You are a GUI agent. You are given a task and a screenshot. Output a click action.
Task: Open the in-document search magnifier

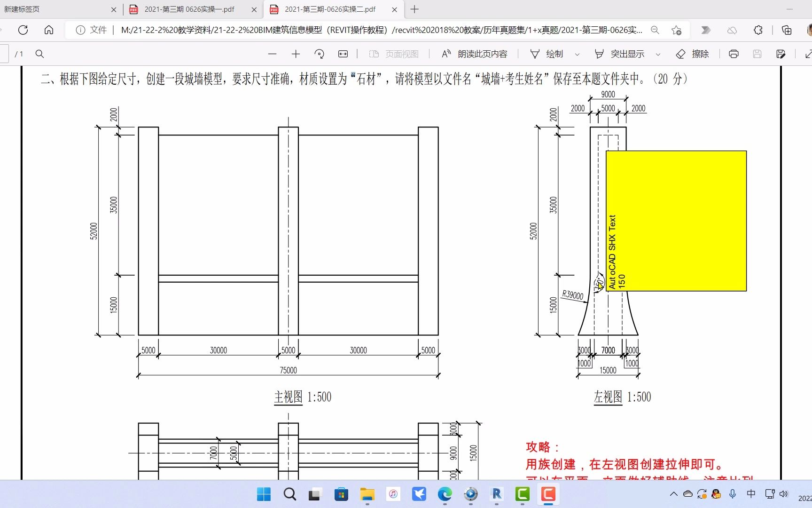(x=39, y=54)
